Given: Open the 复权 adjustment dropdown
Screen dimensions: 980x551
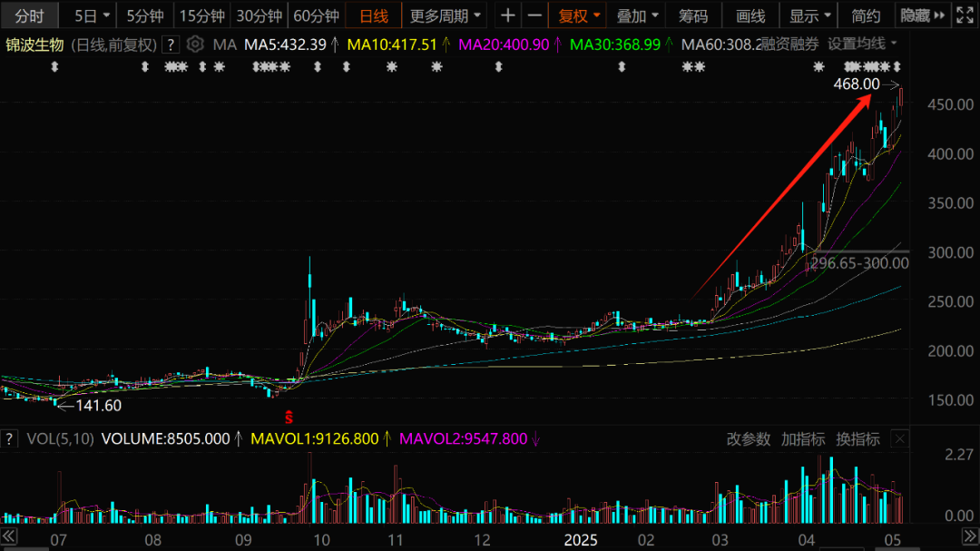Looking at the screenshot, I should pos(578,15).
